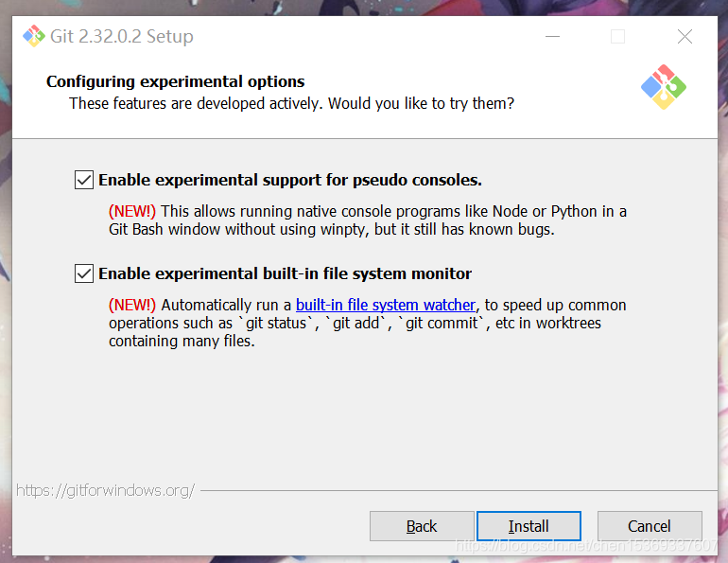Go back with the Back button

[422, 526]
